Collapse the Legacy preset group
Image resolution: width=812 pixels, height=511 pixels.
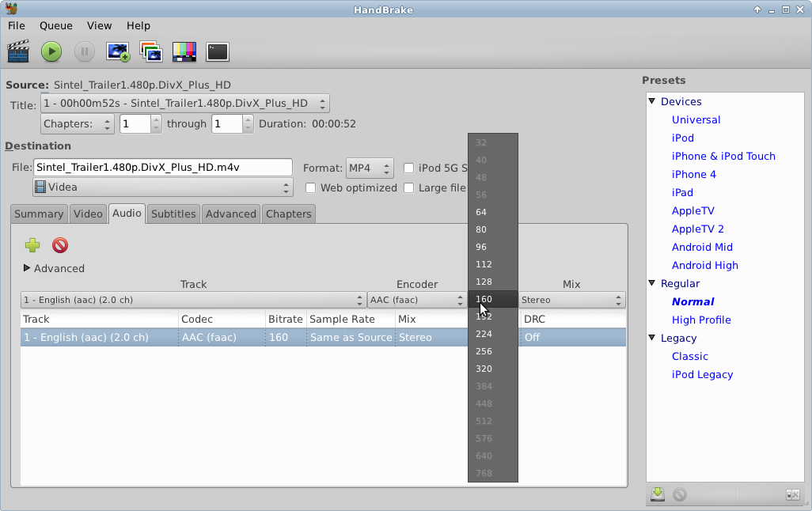(x=652, y=338)
